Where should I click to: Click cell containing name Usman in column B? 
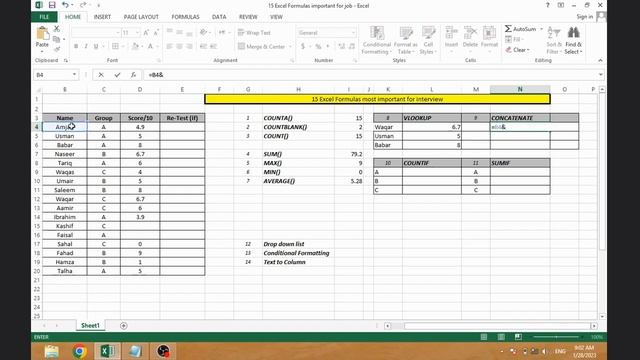point(64,136)
